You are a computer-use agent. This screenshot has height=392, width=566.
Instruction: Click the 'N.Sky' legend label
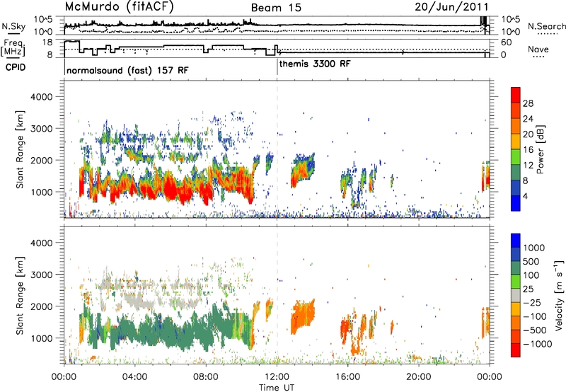[13, 26]
